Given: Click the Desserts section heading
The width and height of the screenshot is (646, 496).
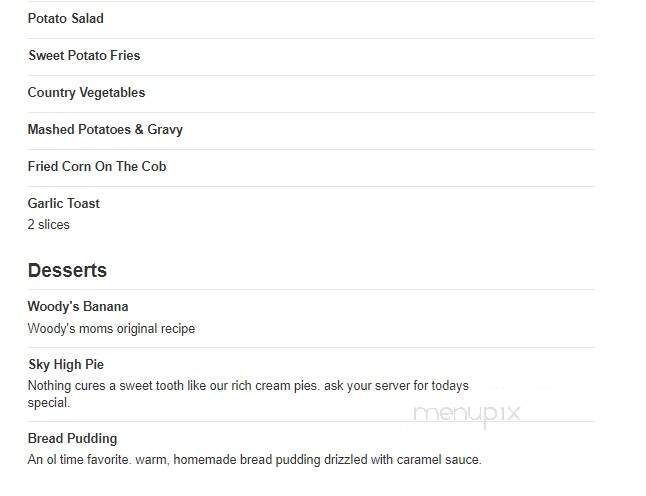Looking at the screenshot, I should click(x=67, y=271).
